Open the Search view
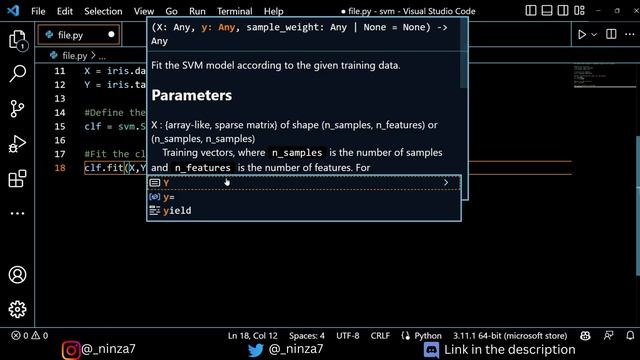 coord(18,74)
